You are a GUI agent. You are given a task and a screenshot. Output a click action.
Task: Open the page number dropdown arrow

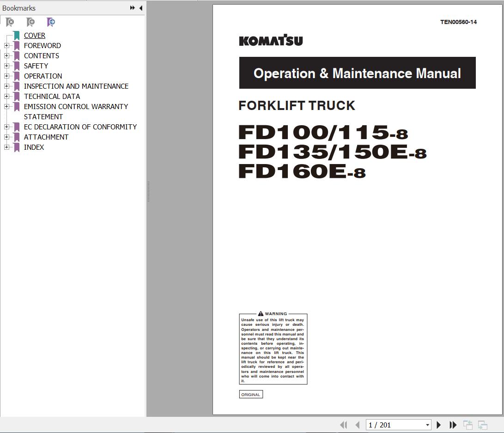[x=427, y=425]
